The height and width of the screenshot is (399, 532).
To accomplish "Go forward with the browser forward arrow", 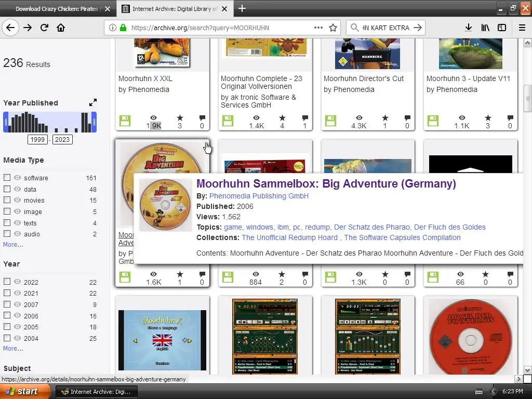I will (x=28, y=28).
